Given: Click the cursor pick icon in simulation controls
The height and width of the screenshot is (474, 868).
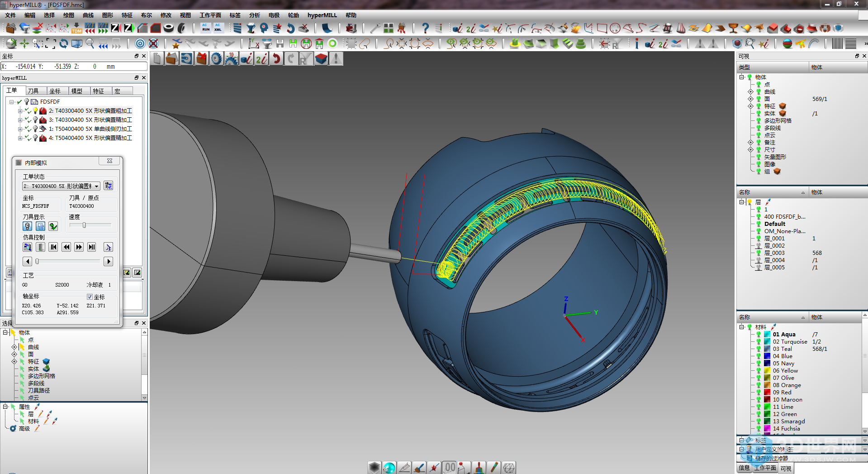Looking at the screenshot, I should point(108,247).
